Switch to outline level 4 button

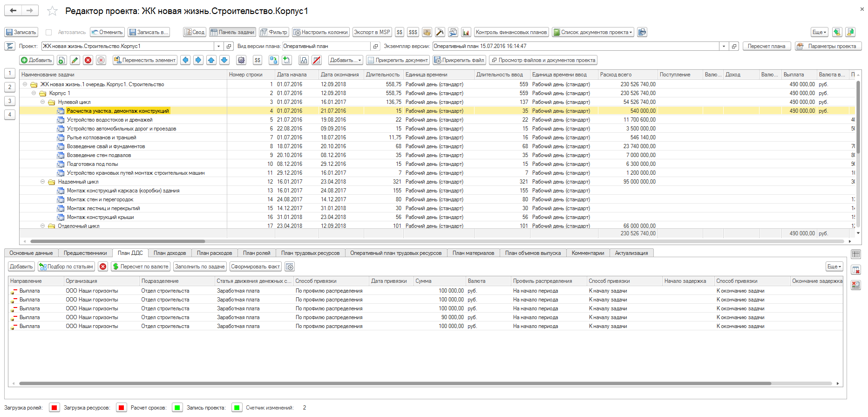(x=10, y=115)
